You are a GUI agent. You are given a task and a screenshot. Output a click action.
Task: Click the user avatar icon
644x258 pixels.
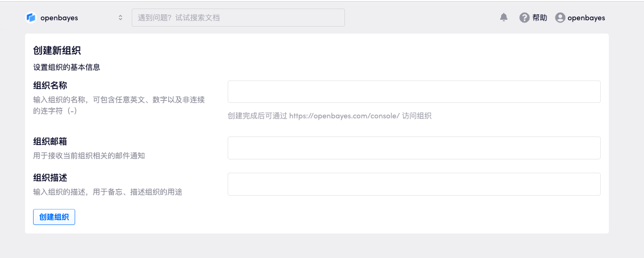(560, 18)
